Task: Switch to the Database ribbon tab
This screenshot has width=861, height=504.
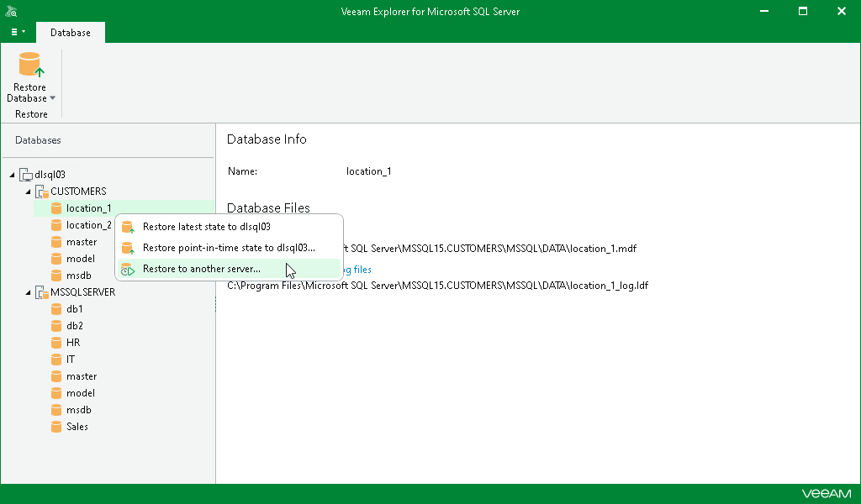Action: [x=71, y=32]
